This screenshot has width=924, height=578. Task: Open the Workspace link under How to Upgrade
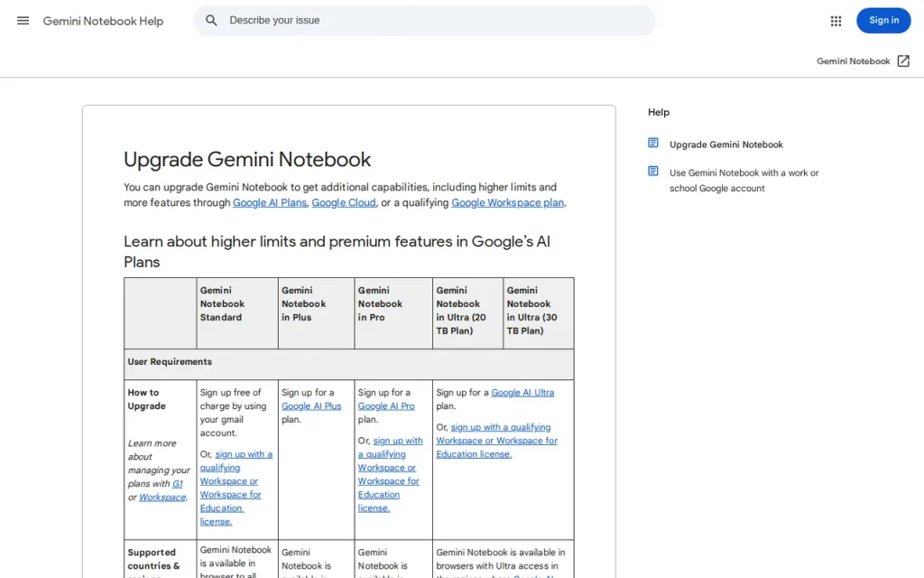162,498
